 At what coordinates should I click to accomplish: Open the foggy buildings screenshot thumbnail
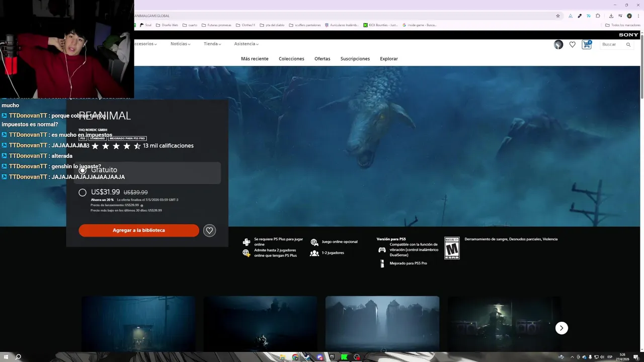tap(382, 323)
